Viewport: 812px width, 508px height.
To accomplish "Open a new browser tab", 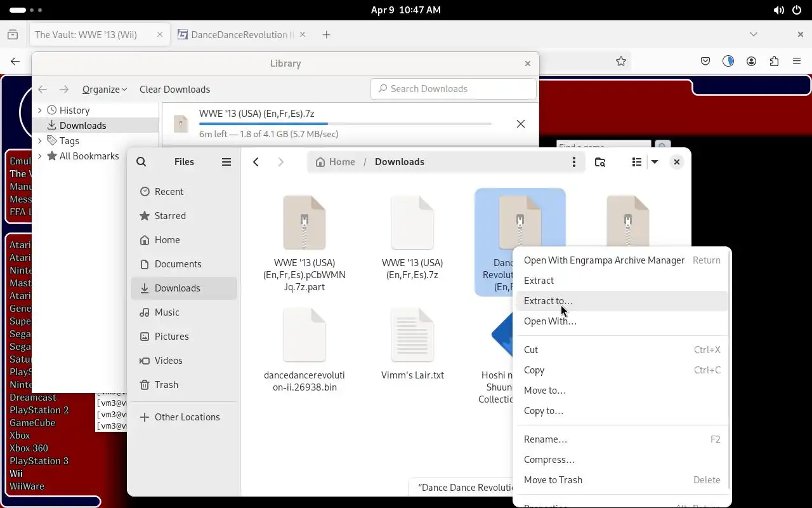I will click(x=326, y=35).
